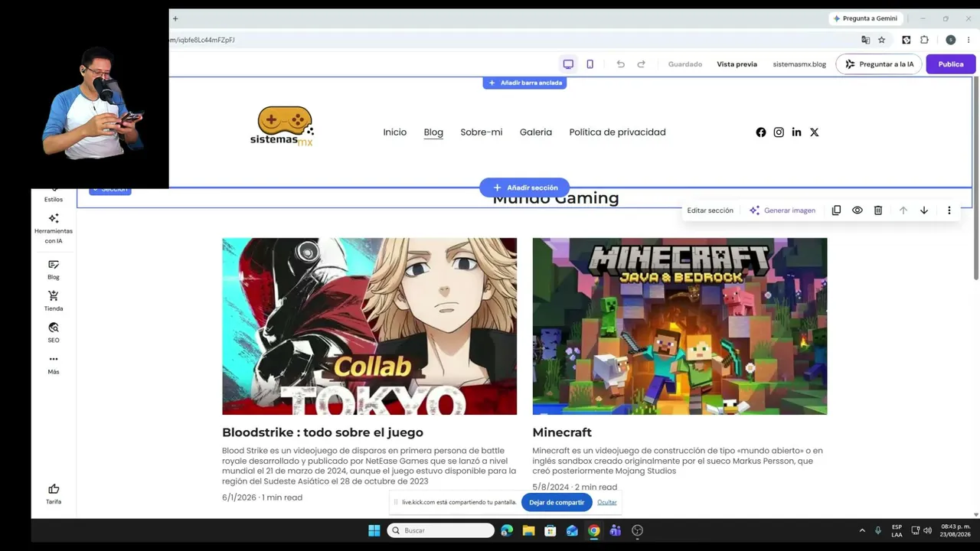This screenshot has width=980, height=551.
Task: Open the Chrome extensions puzzle icon
Action: [x=924, y=40]
